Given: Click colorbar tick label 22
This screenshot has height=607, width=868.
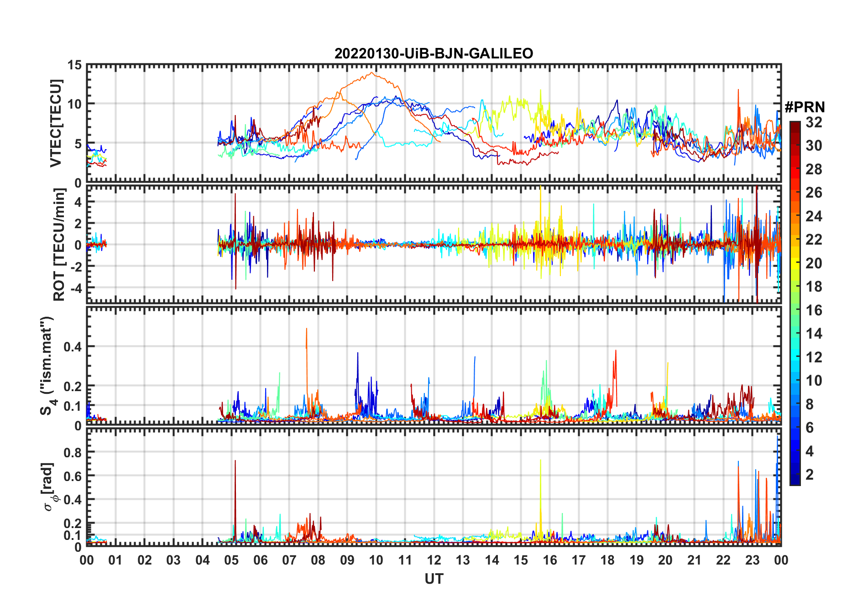Looking at the screenshot, I should pyautogui.click(x=814, y=240).
